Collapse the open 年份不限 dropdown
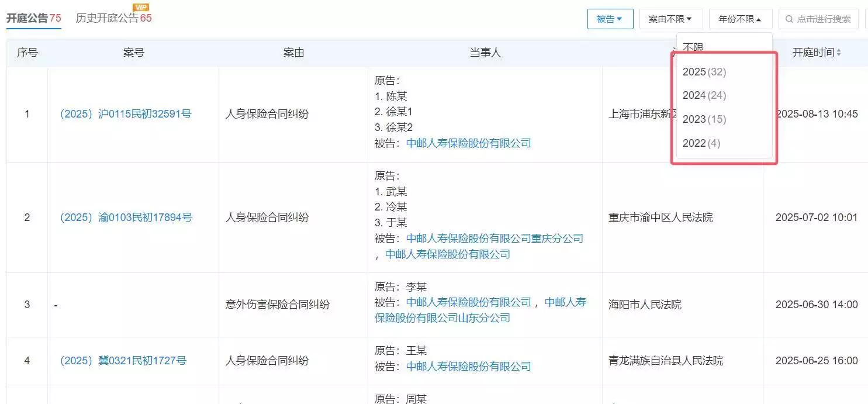 pyautogui.click(x=740, y=18)
